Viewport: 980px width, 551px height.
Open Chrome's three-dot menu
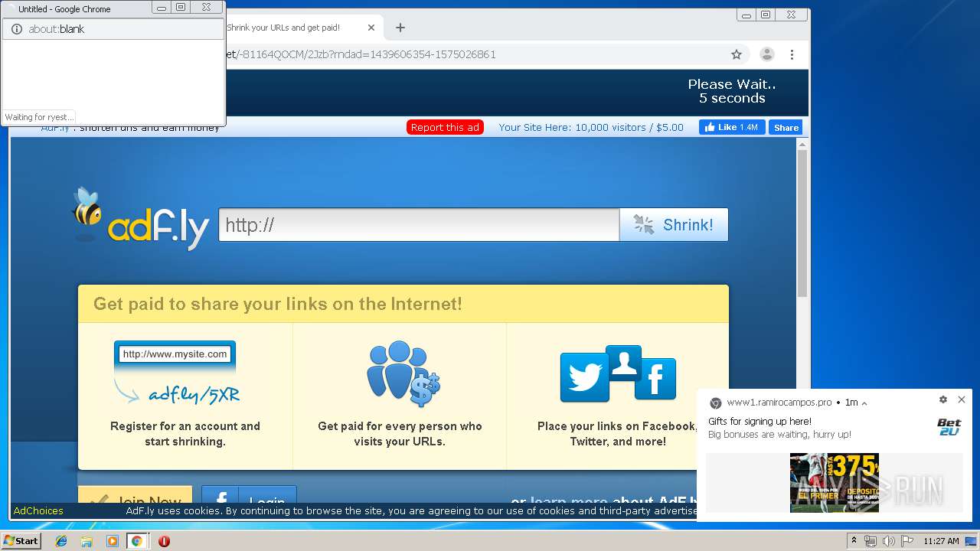click(x=792, y=54)
